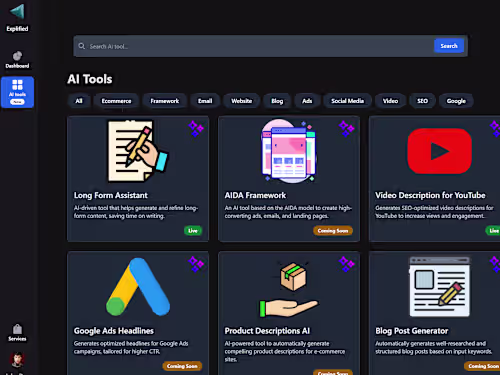Open the YouTube Video Description tool thumbnail

pyautogui.click(x=439, y=151)
